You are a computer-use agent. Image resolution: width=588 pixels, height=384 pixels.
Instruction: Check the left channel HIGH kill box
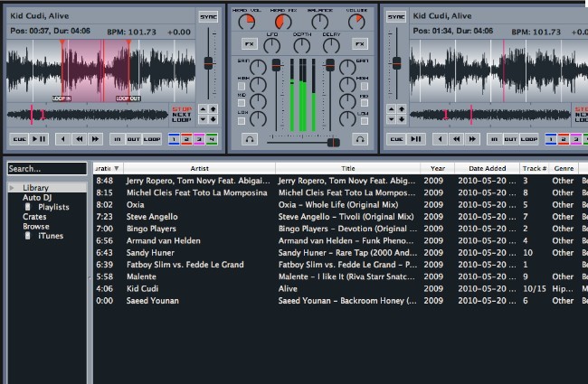242,87
